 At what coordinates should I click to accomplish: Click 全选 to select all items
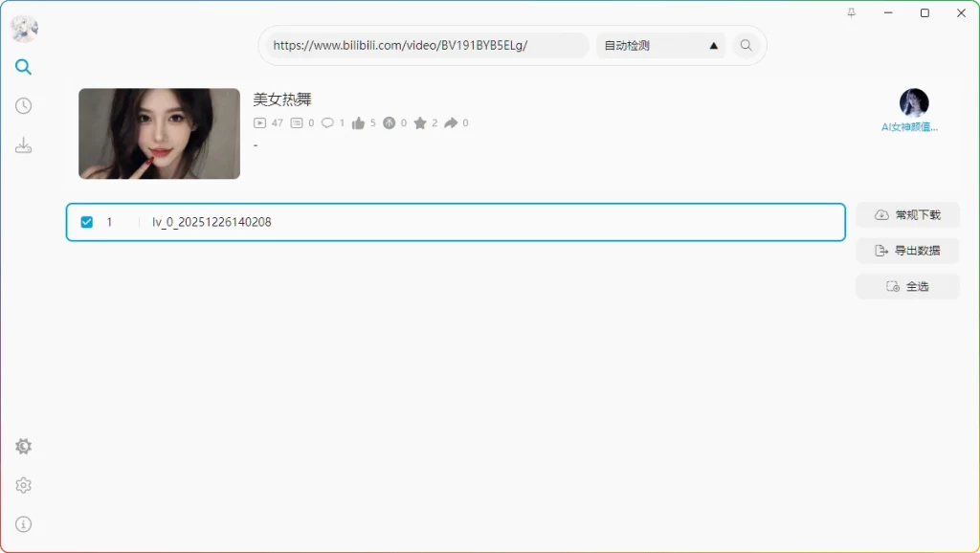point(906,285)
